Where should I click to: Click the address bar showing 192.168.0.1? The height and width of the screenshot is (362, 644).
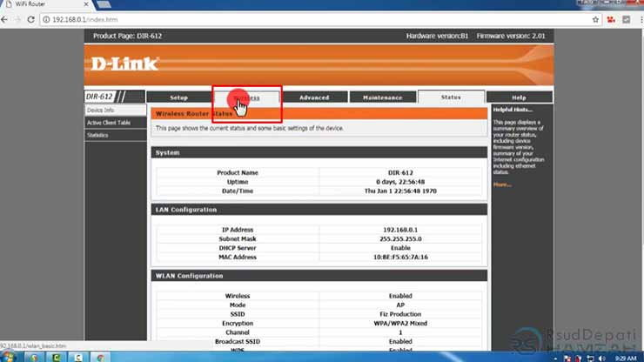tap(320, 19)
